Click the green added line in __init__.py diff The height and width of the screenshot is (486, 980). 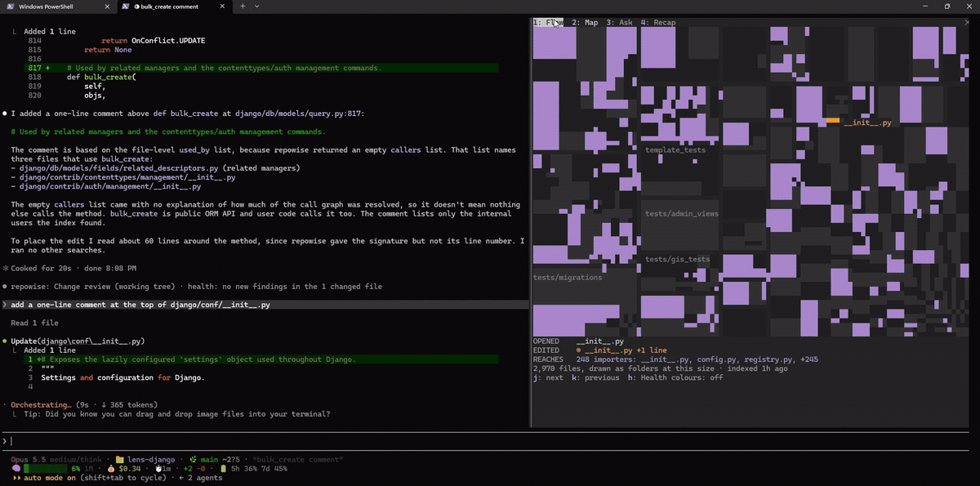(261, 359)
